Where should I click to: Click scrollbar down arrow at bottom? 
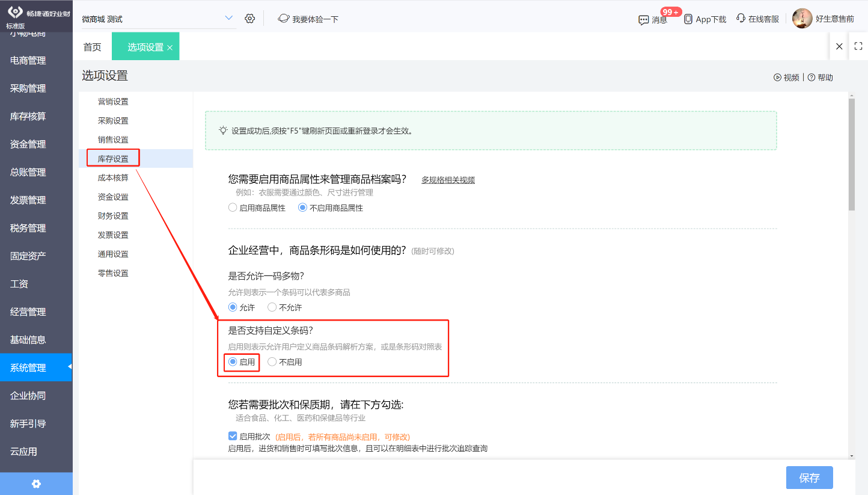click(x=852, y=456)
